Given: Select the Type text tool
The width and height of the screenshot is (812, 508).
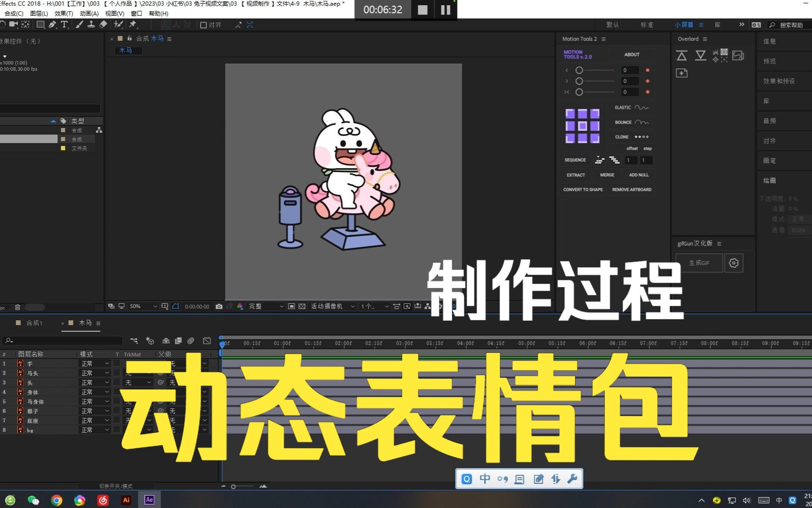Looking at the screenshot, I should click(x=64, y=24).
